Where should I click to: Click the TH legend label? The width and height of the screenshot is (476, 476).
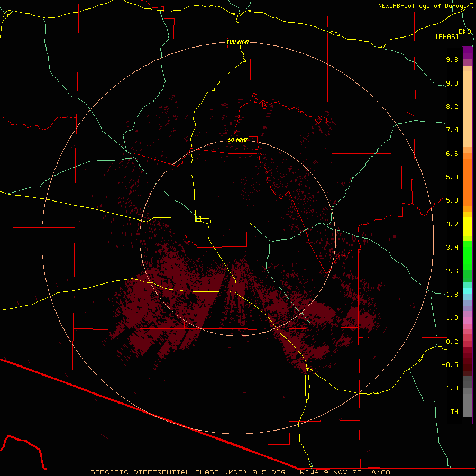(454, 412)
